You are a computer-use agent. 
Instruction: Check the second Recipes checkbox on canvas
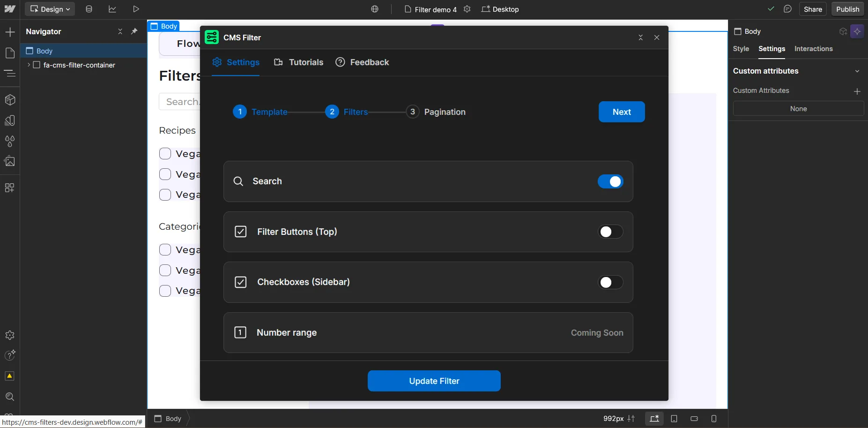pyautogui.click(x=165, y=174)
